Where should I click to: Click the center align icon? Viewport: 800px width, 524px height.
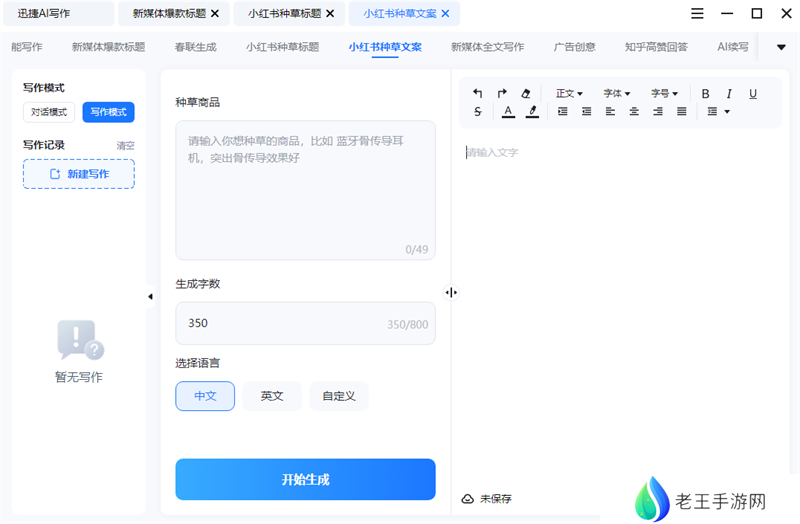pos(634,112)
